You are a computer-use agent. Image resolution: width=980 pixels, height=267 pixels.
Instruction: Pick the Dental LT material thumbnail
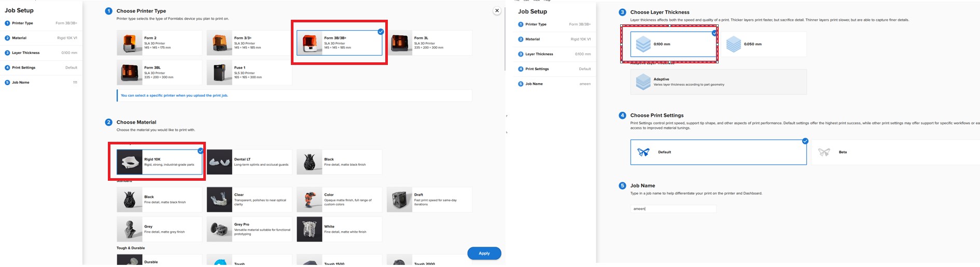click(x=219, y=162)
